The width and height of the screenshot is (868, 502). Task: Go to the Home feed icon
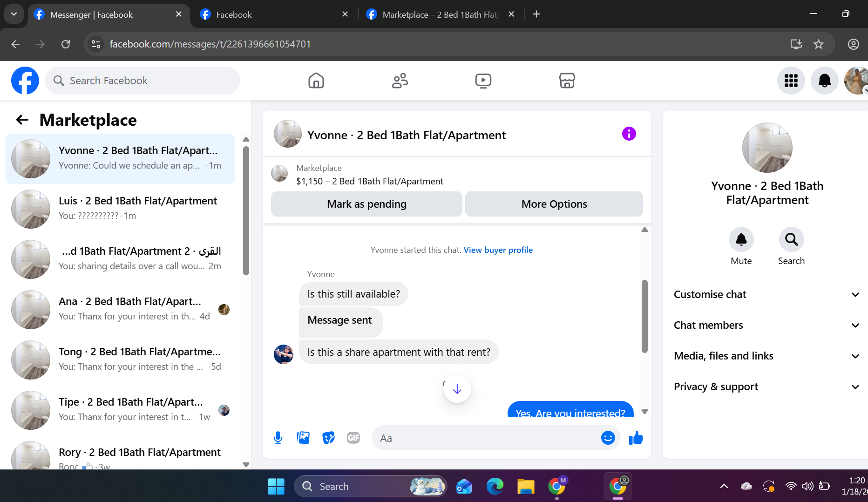(316, 81)
